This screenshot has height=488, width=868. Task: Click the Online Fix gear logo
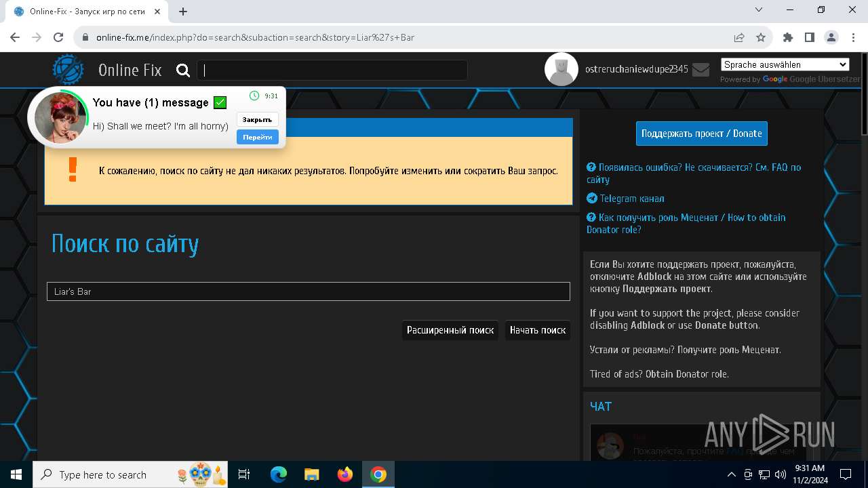point(68,70)
